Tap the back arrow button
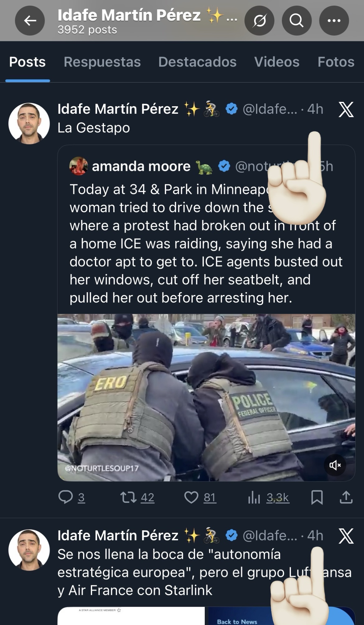This screenshot has width=364, height=625. 30,21
